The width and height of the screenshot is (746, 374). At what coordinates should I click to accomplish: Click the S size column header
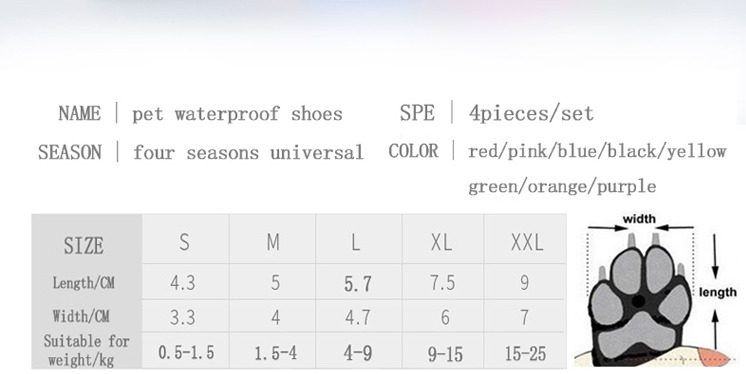pos(185,242)
